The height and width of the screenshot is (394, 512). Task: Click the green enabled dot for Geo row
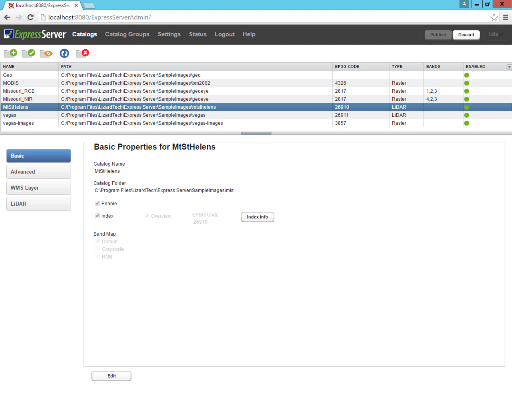[x=466, y=75]
